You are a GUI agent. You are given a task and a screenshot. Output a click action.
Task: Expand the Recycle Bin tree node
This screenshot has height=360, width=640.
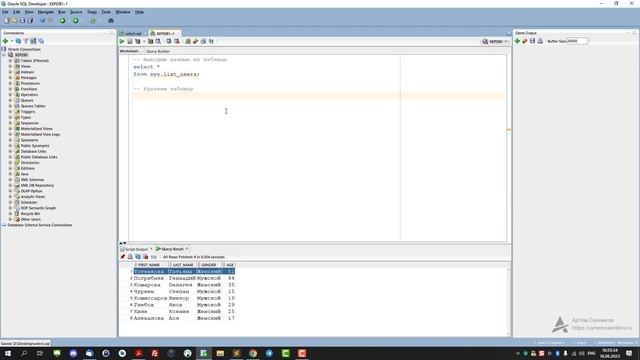[x=11, y=213]
